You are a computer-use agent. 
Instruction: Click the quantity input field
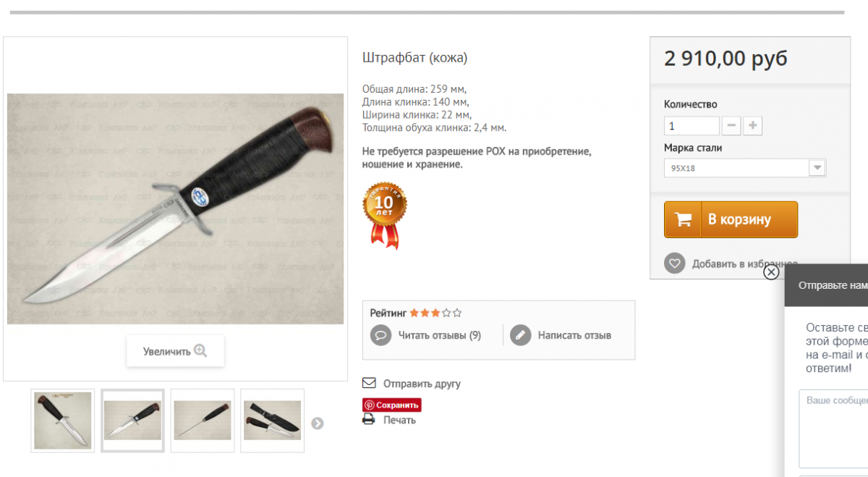point(692,126)
